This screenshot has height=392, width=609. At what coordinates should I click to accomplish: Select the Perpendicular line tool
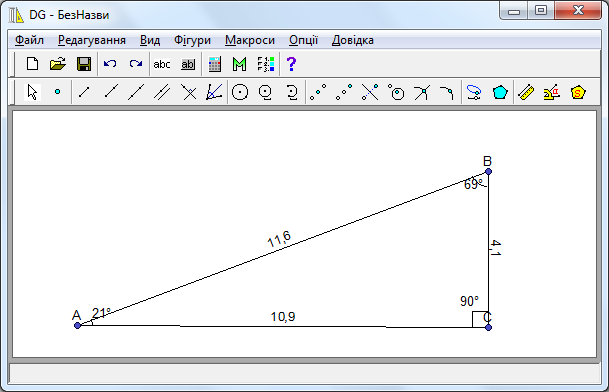pos(189,92)
